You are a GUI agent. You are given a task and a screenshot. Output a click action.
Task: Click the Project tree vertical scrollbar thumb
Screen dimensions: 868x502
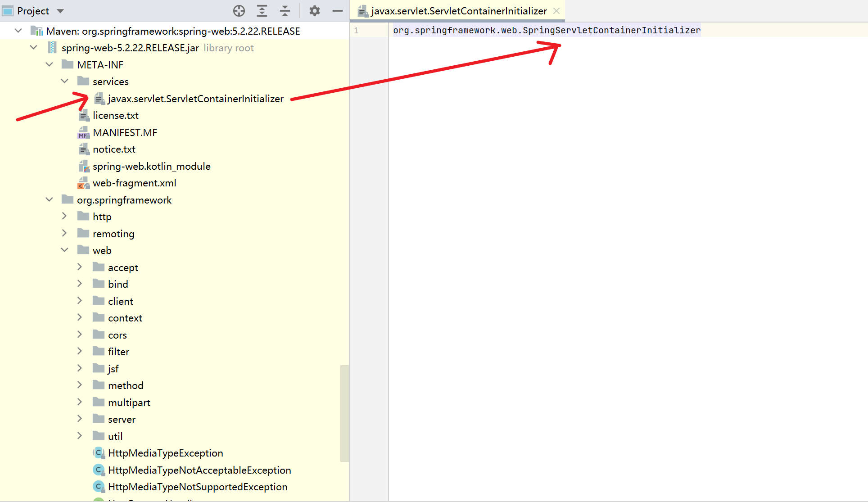(x=344, y=413)
